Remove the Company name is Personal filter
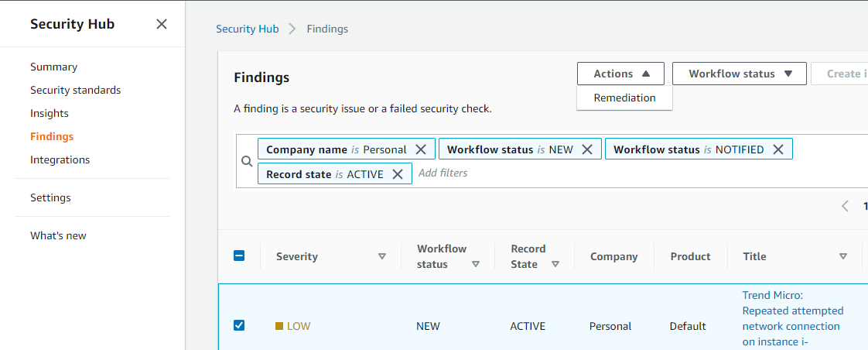This screenshot has height=350, width=868. [x=421, y=149]
